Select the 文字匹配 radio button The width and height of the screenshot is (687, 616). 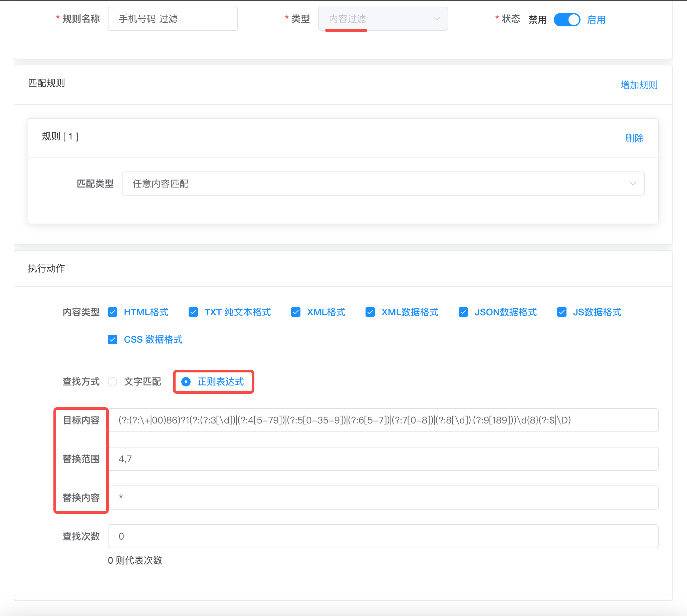point(112,382)
